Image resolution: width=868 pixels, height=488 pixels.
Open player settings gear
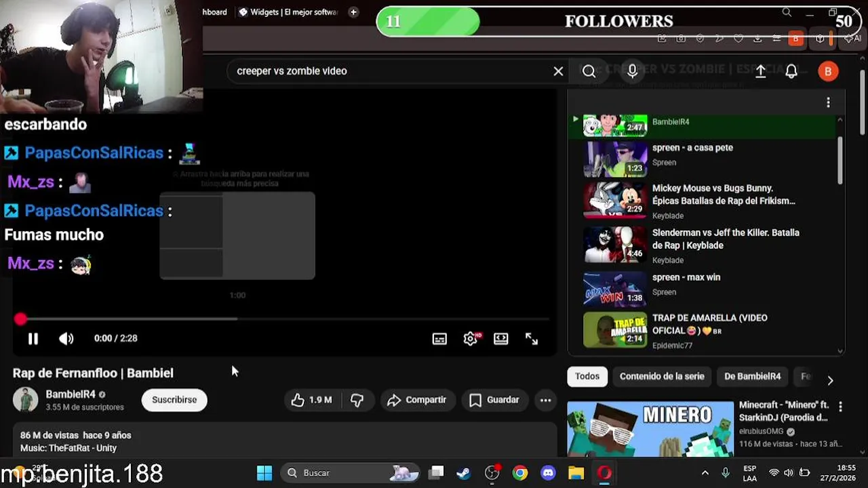[471, 339]
